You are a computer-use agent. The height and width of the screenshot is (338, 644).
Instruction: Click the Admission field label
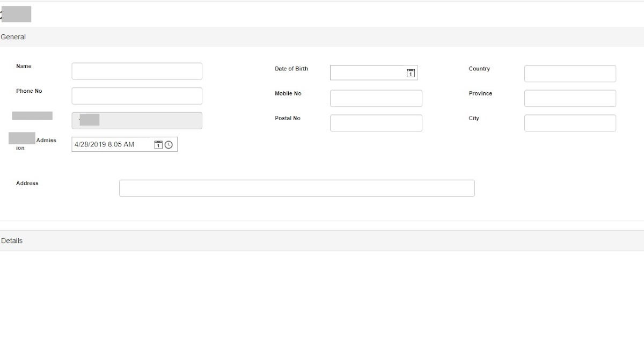click(x=32, y=143)
